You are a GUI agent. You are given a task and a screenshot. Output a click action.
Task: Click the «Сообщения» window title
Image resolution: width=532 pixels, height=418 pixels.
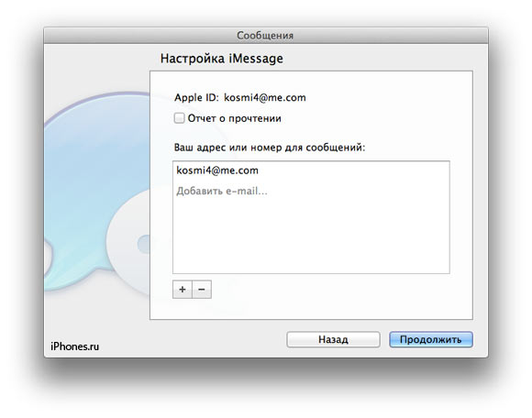(x=265, y=36)
